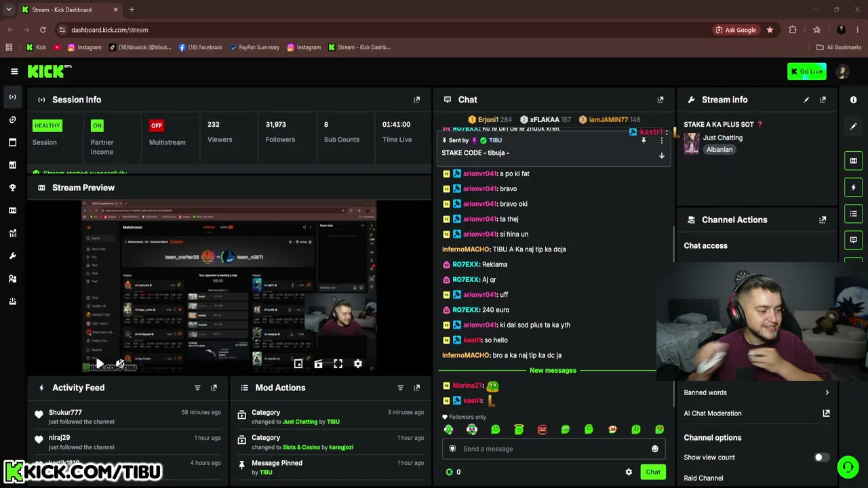
Task: Insert the first green headphone emote
Action: 448,430
